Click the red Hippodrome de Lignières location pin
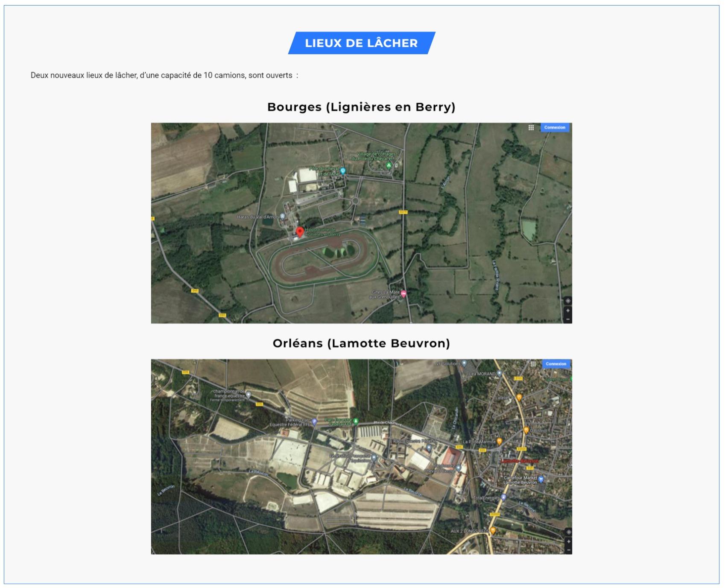Viewport: 725px width, 588px height. point(300,232)
